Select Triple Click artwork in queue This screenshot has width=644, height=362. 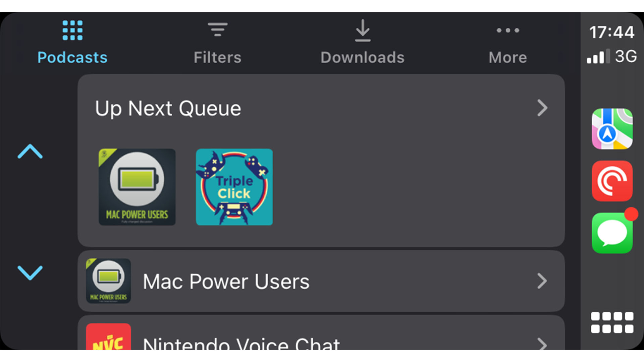[x=234, y=187]
